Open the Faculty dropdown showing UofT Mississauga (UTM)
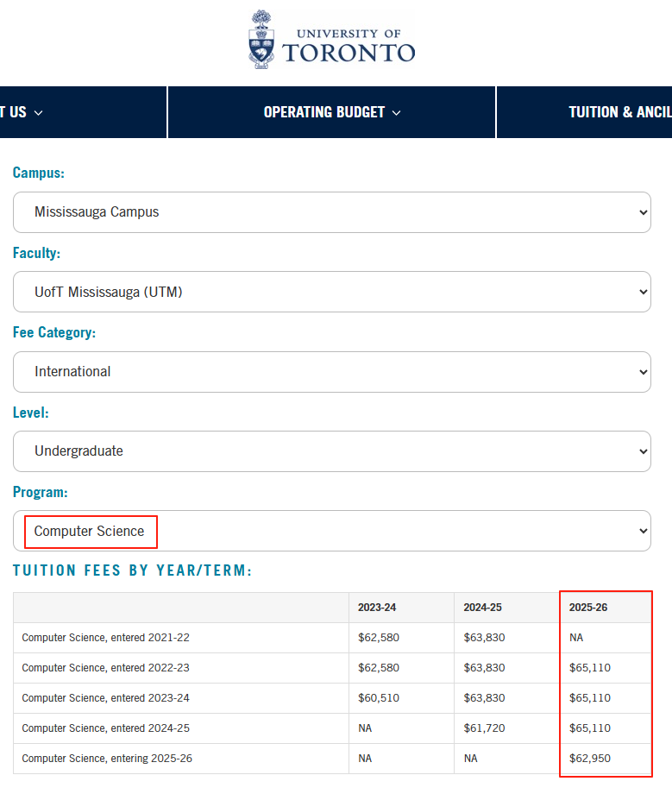The width and height of the screenshot is (672, 794). coord(332,292)
